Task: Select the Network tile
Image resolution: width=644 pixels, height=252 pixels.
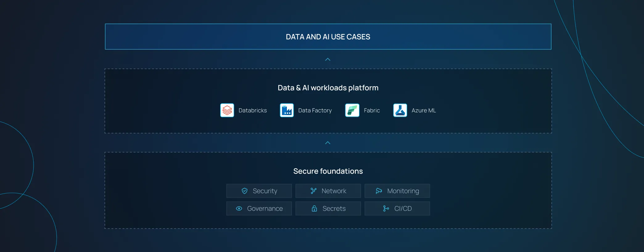Action: (328, 191)
